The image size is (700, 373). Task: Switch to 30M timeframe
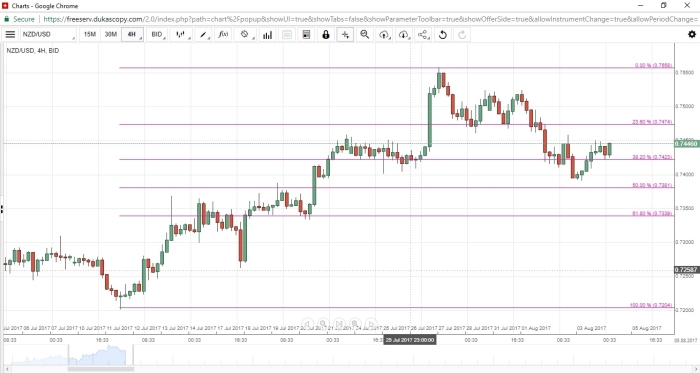tap(111, 34)
